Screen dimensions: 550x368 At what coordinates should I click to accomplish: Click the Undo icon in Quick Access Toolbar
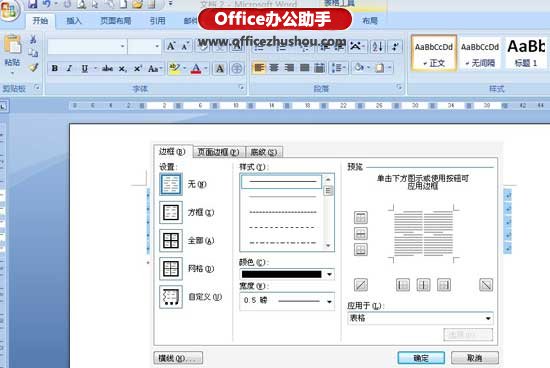click(x=46, y=4)
